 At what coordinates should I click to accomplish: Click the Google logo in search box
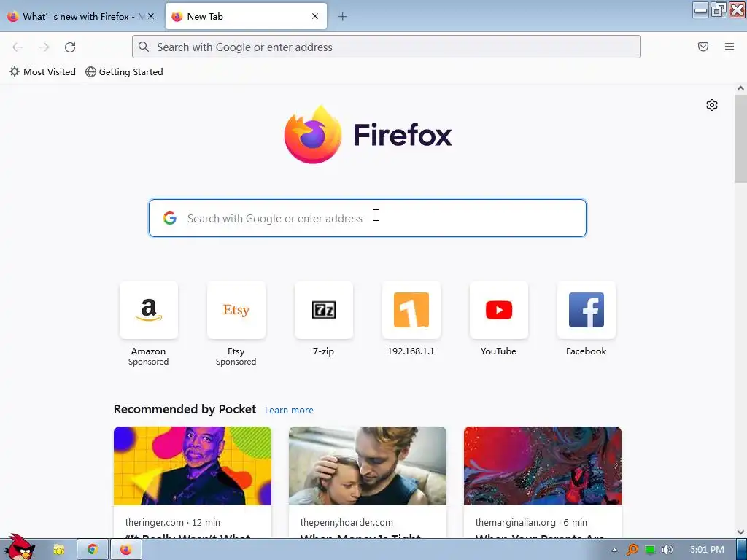[x=169, y=218]
